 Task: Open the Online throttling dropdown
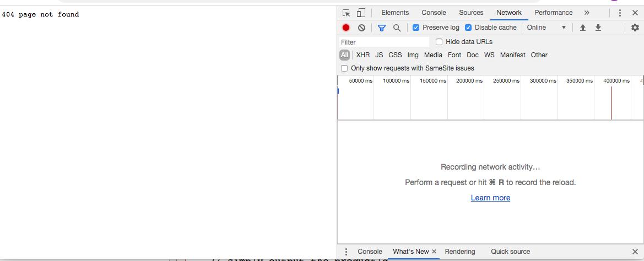pyautogui.click(x=546, y=28)
